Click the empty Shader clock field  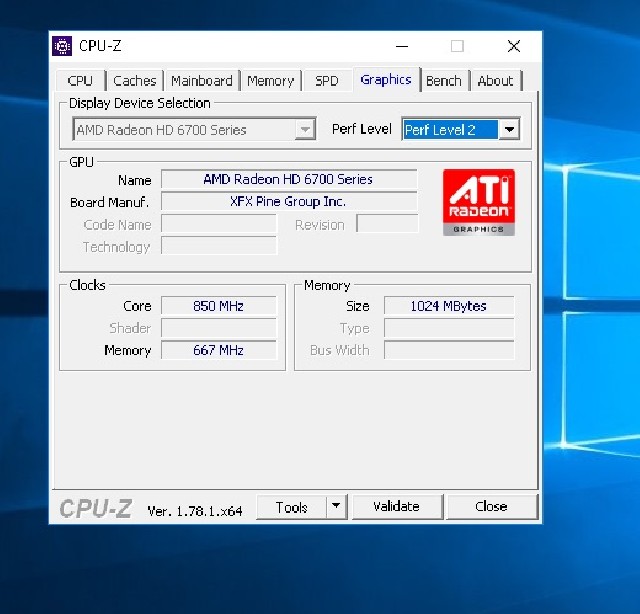pyautogui.click(x=219, y=328)
